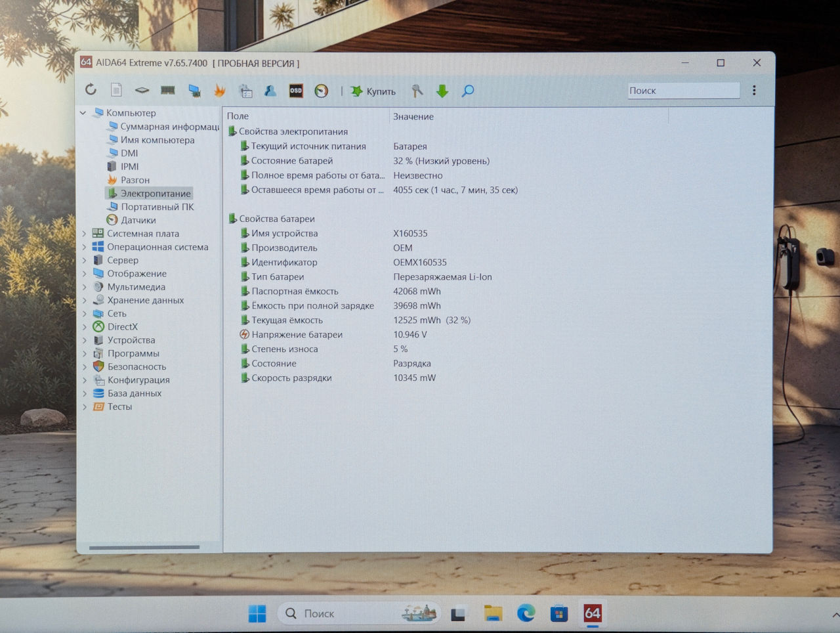Select the Электропитание tree item

(x=149, y=194)
